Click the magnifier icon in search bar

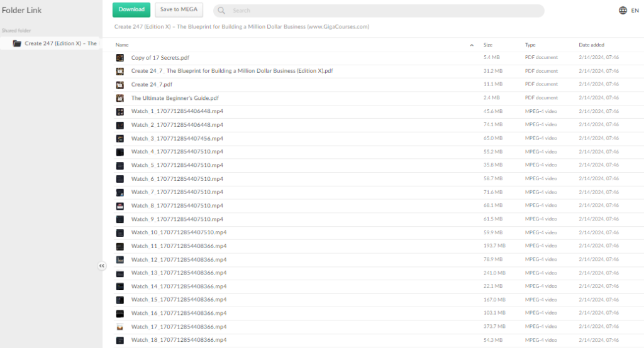coord(223,11)
